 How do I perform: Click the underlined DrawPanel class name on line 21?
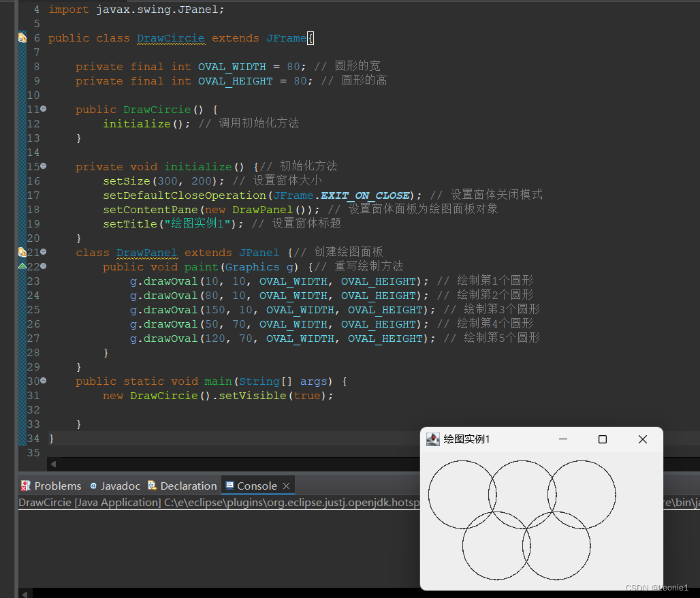click(147, 253)
